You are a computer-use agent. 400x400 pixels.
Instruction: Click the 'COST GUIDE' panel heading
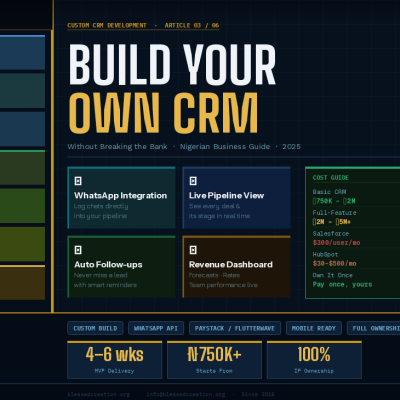(x=331, y=178)
